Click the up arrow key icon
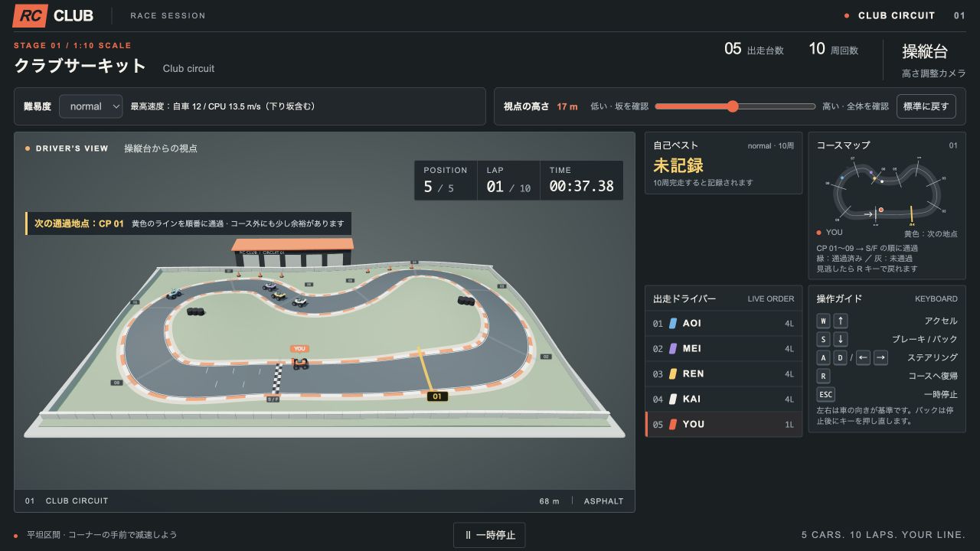The height and width of the screenshot is (551, 980). point(841,321)
